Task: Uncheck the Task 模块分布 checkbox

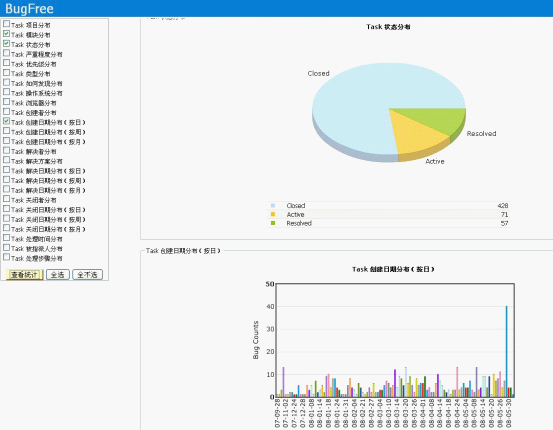Action: pyautogui.click(x=6, y=34)
